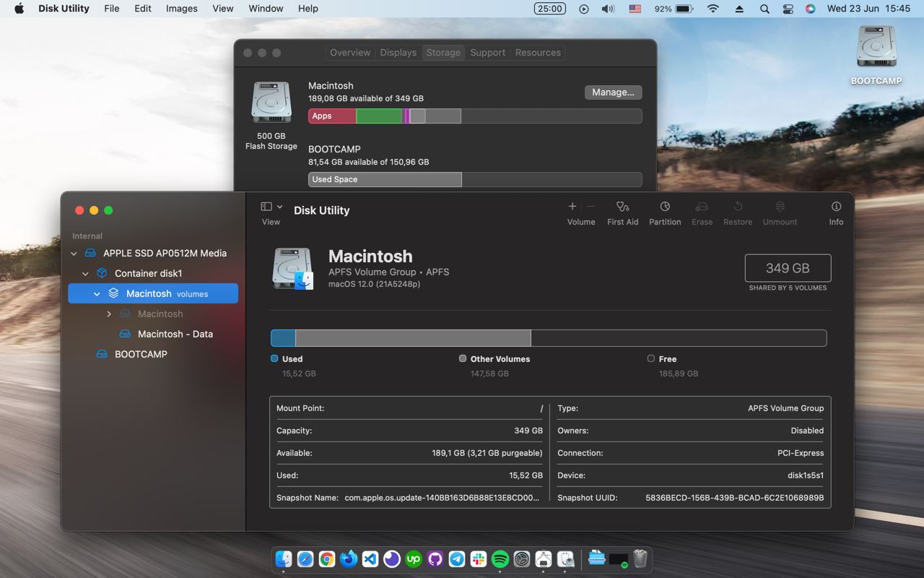Open Telegram from the Dock

457,558
